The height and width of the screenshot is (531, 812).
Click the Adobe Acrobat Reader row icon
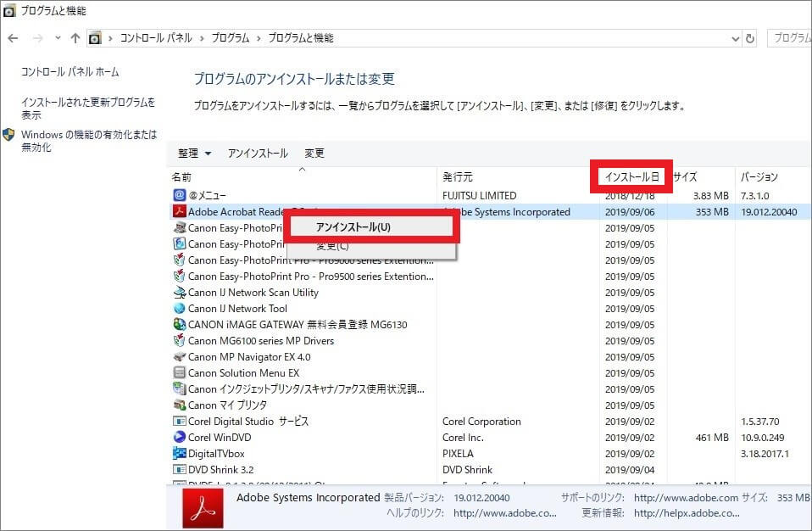click(179, 211)
